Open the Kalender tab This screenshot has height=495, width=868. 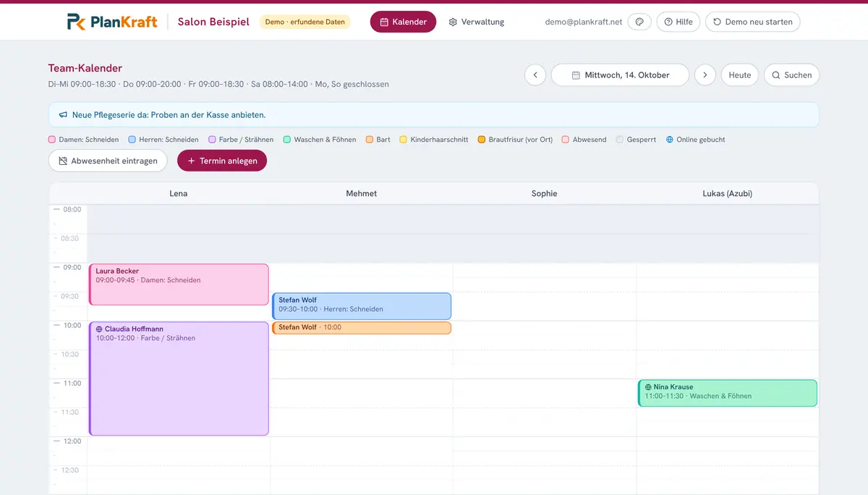pos(403,22)
